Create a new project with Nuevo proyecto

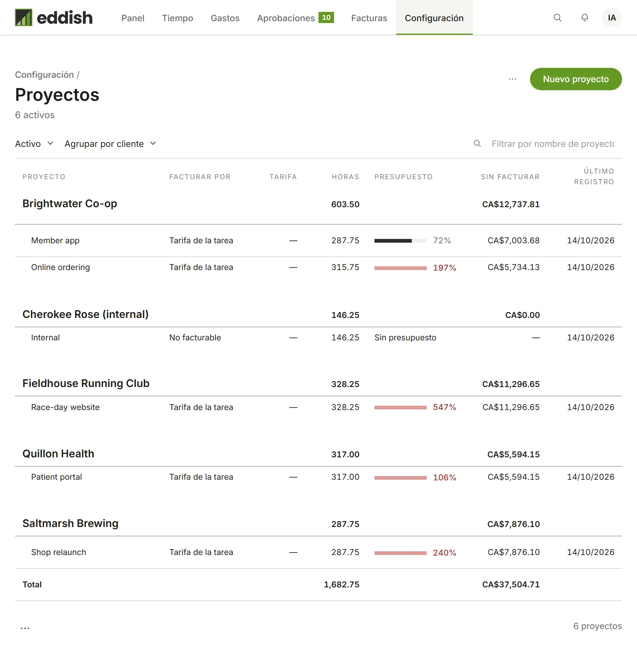coord(575,79)
